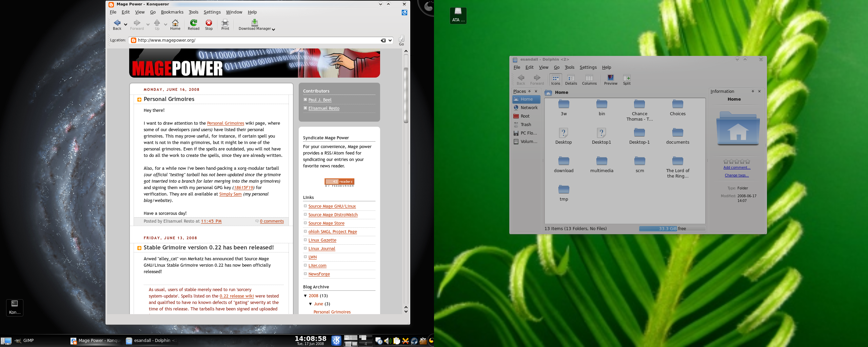The height and width of the screenshot is (347, 868).
Task: Click the Reload icon in Konqueror
Action: (193, 24)
